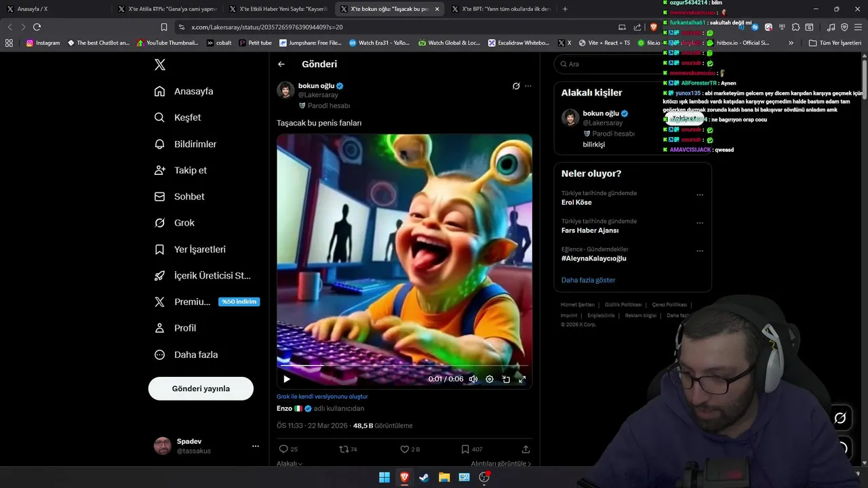Click the reply icon with 25
The width and height of the screenshot is (868, 488).
point(288,449)
